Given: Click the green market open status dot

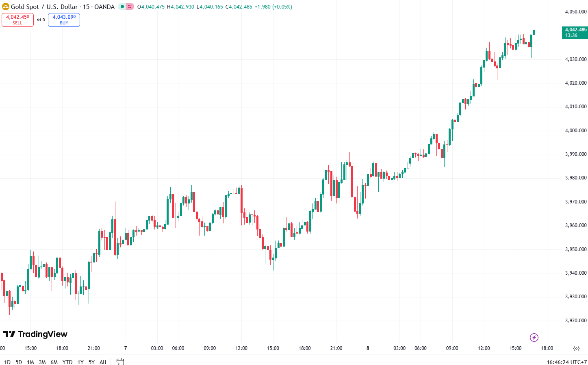Looking at the screenshot, I should click(122, 7).
